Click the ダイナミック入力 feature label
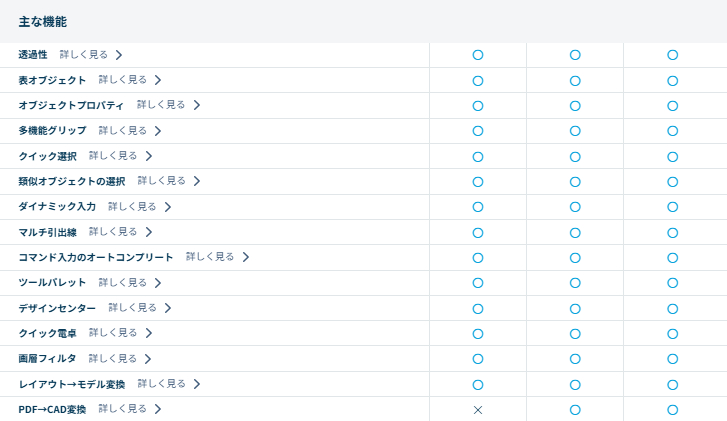The width and height of the screenshot is (727, 421). click(x=57, y=207)
